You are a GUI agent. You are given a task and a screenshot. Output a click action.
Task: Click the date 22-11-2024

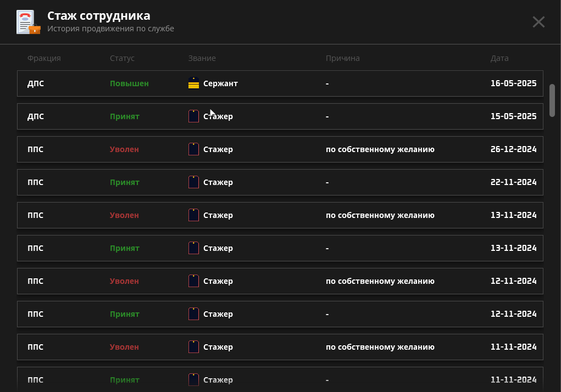(x=513, y=182)
